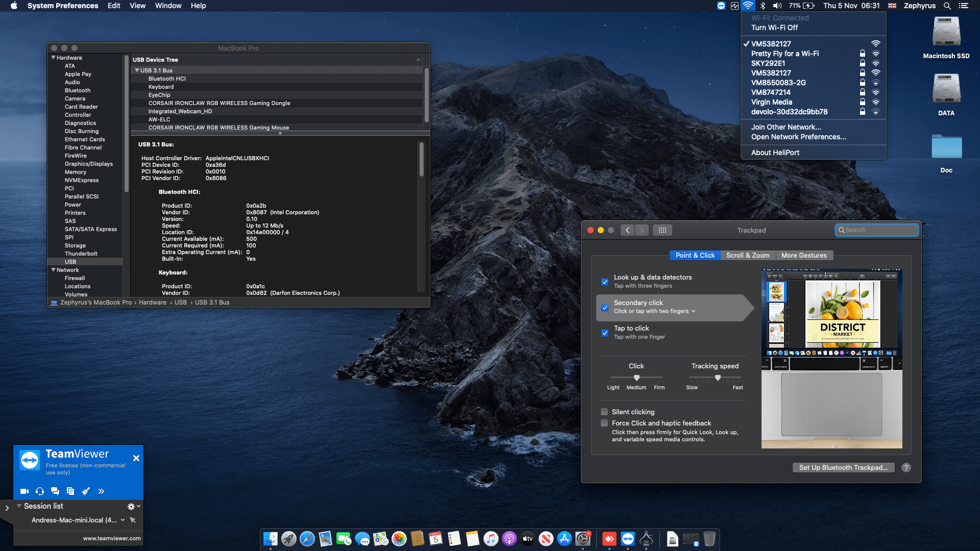Click System Preferences gear in the Dock

pos(583,539)
